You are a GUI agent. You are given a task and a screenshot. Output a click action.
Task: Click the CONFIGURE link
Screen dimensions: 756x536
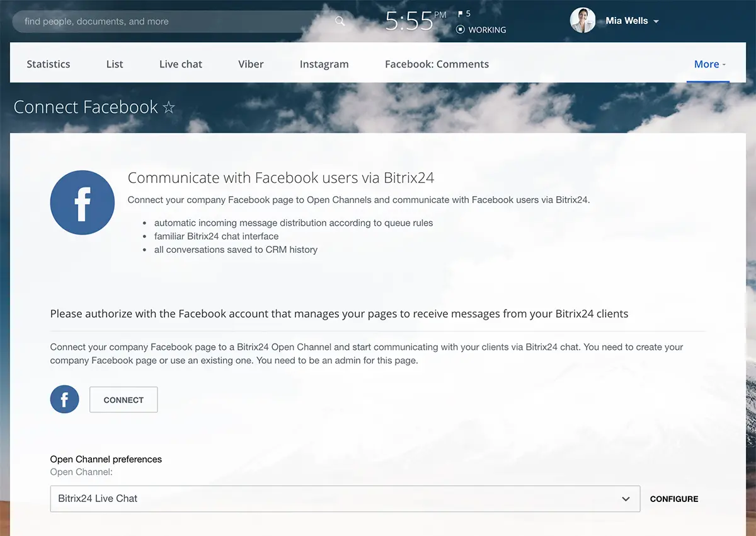(674, 499)
